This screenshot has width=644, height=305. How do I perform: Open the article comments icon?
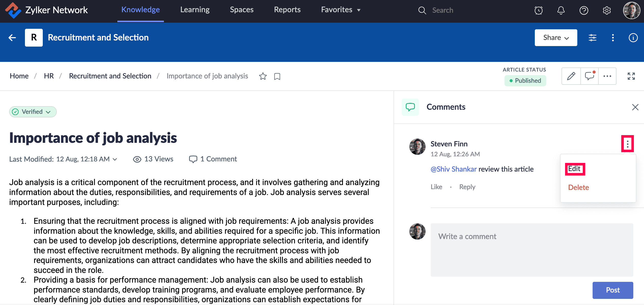click(590, 76)
